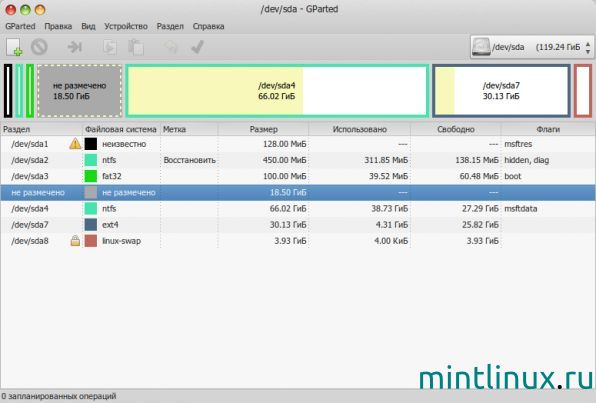596x403 pixels.
Task: Click the boot flag cell
Action: coord(512,176)
